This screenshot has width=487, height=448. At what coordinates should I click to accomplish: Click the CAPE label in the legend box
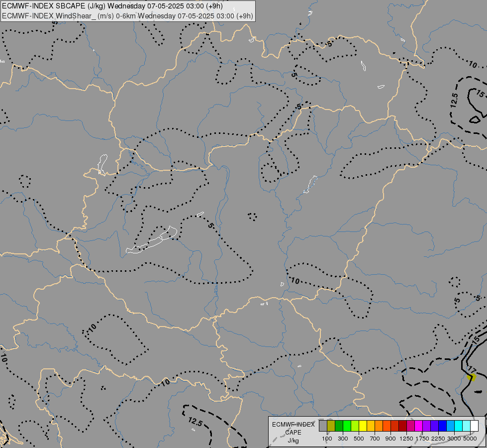[x=293, y=433]
